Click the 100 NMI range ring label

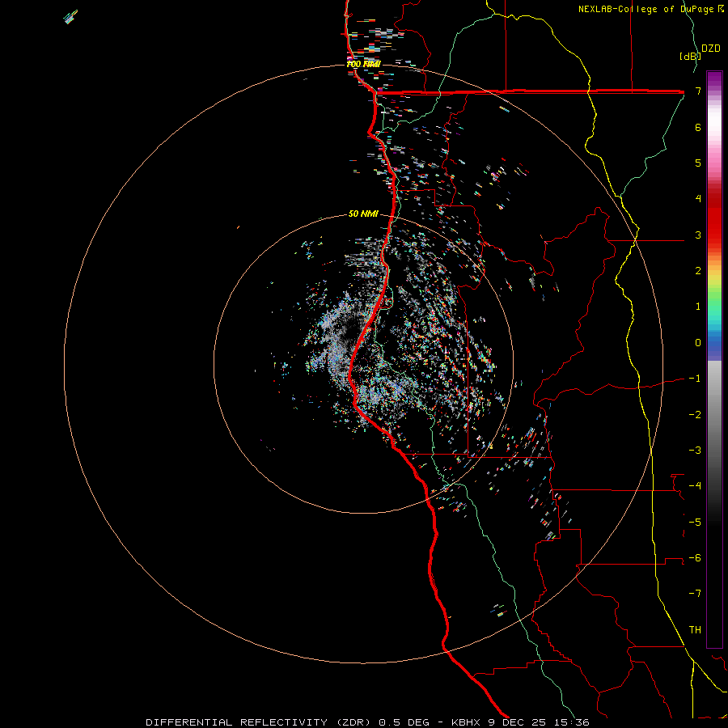[363, 64]
